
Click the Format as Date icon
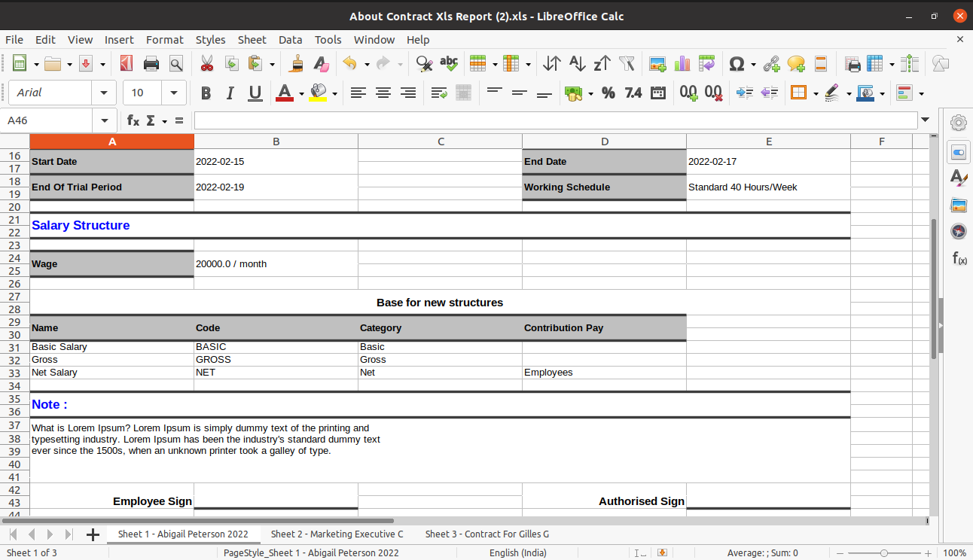[x=658, y=93]
